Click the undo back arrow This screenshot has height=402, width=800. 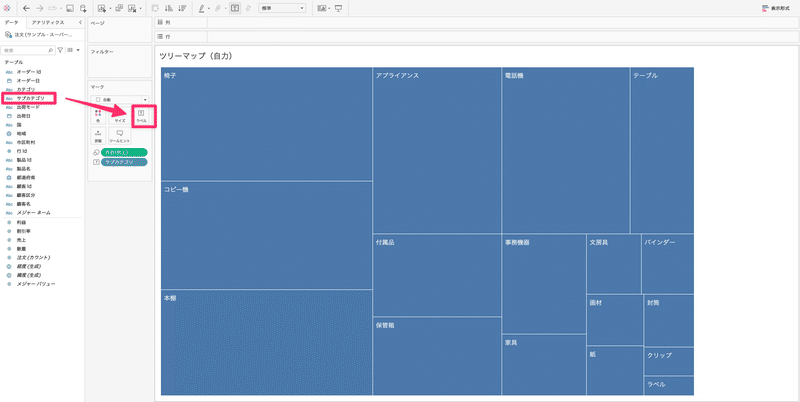click(27, 8)
